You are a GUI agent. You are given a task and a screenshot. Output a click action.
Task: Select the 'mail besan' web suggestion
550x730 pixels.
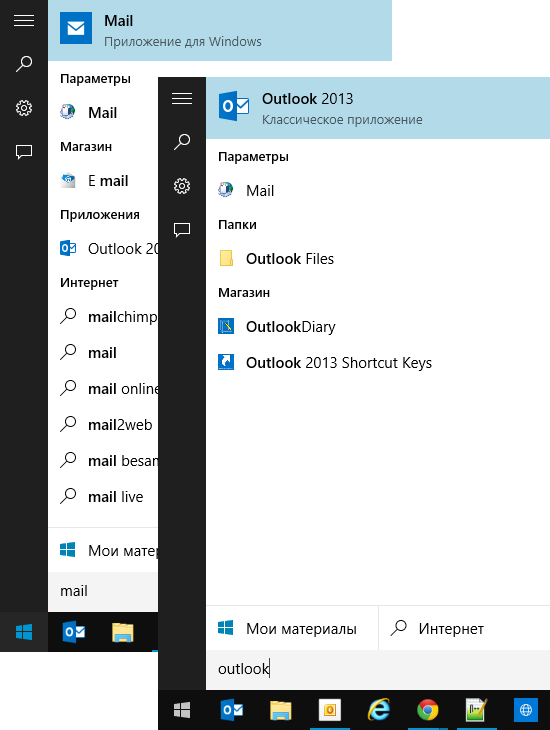click(103, 460)
